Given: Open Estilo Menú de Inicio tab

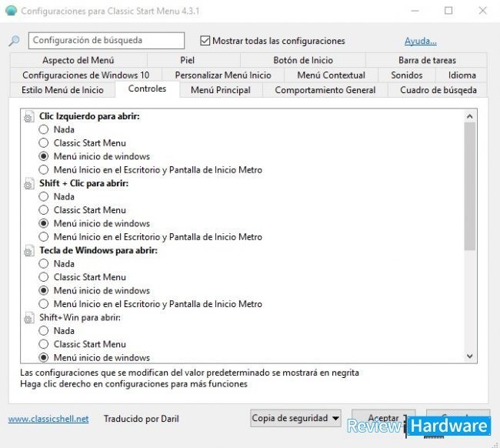Looking at the screenshot, I should (62, 90).
